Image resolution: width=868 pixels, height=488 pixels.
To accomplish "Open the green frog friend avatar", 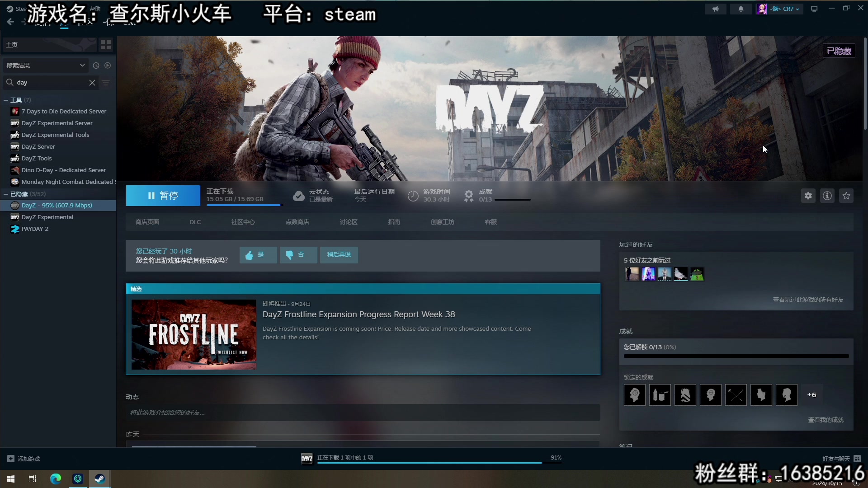I will point(697,274).
